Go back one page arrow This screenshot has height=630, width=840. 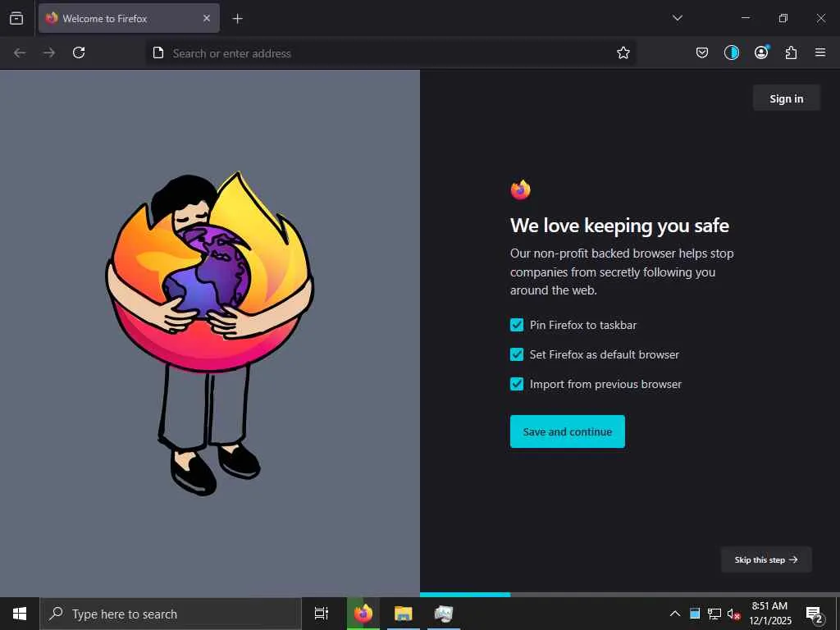click(20, 52)
